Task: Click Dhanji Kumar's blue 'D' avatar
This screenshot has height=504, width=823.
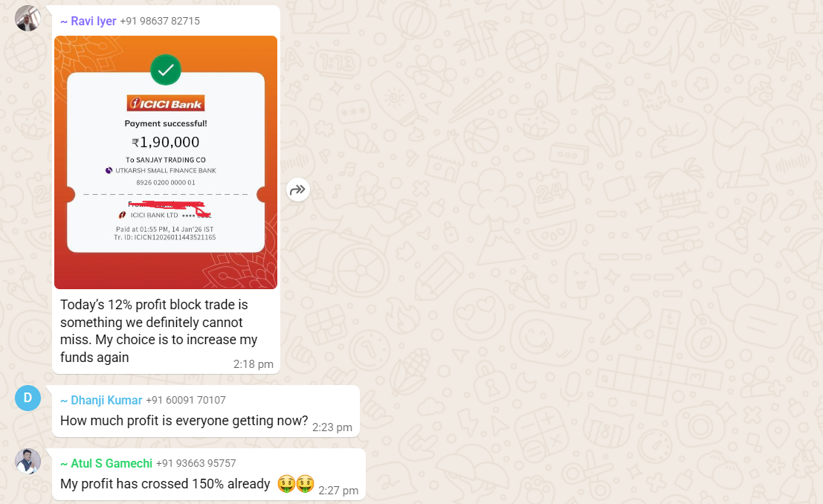Action: 28,398
